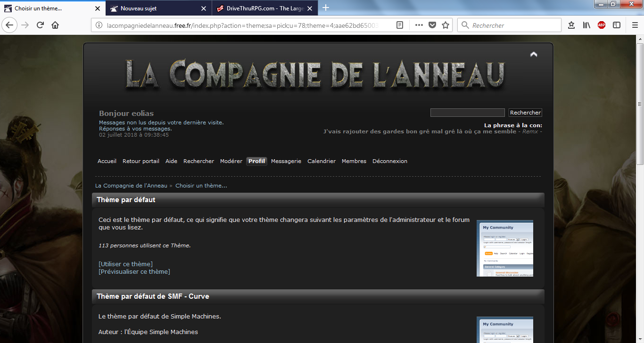Show site information icon in address bar
The width and height of the screenshot is (644, 343).
point(99,25)
